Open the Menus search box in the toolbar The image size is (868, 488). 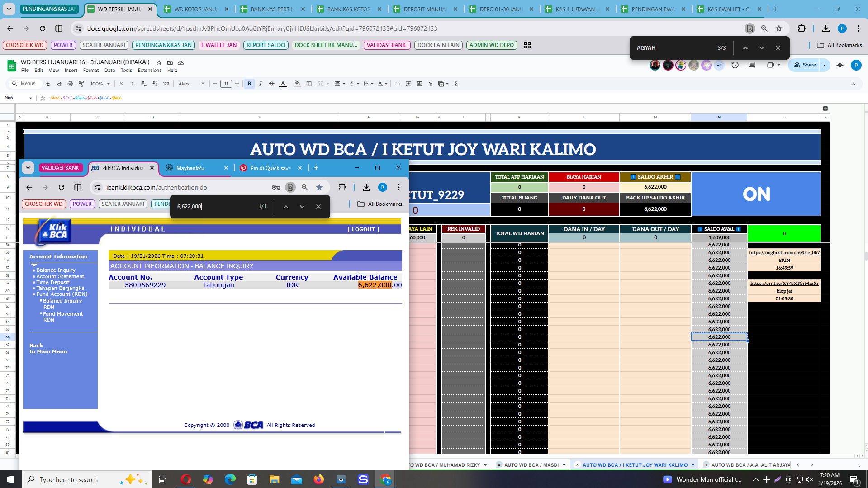[25, 84]
